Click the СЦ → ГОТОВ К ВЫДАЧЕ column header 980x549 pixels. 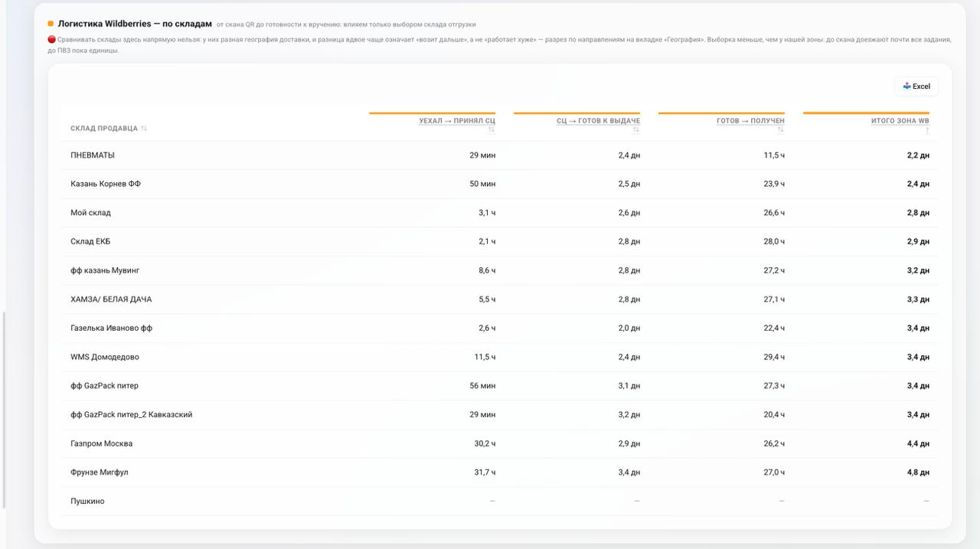[x=598, y=121]
